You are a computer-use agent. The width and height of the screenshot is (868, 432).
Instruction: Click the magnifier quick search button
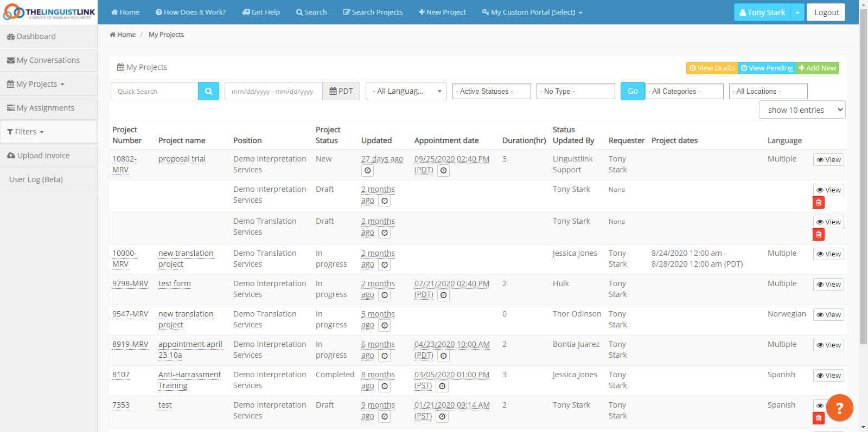[x=208, y=92]
